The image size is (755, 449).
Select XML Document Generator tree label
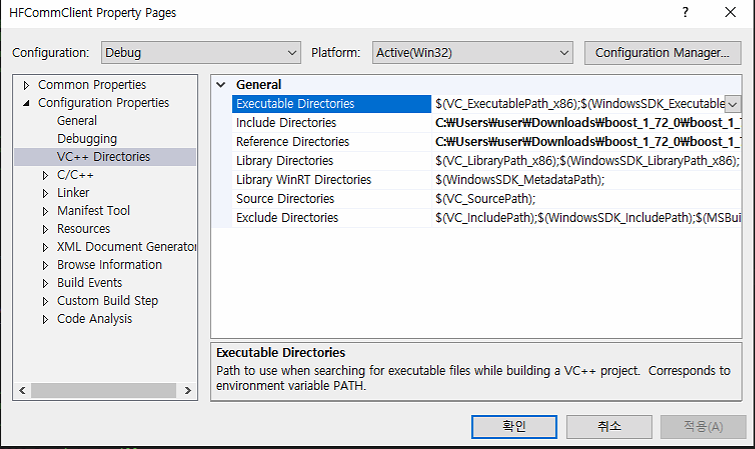coord(127,247)
